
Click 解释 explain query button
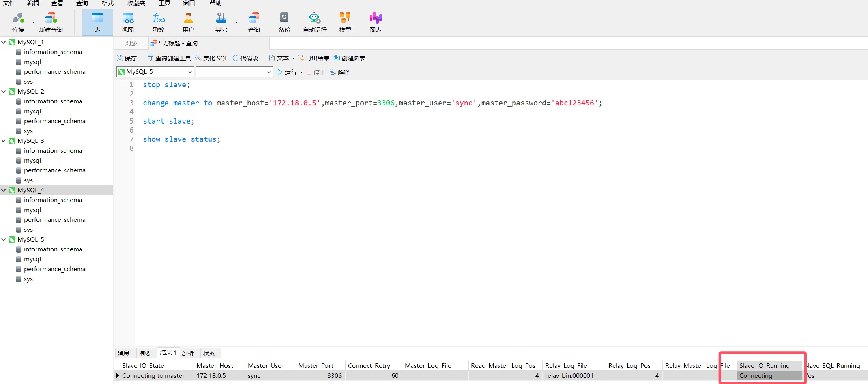click(340, 72)
